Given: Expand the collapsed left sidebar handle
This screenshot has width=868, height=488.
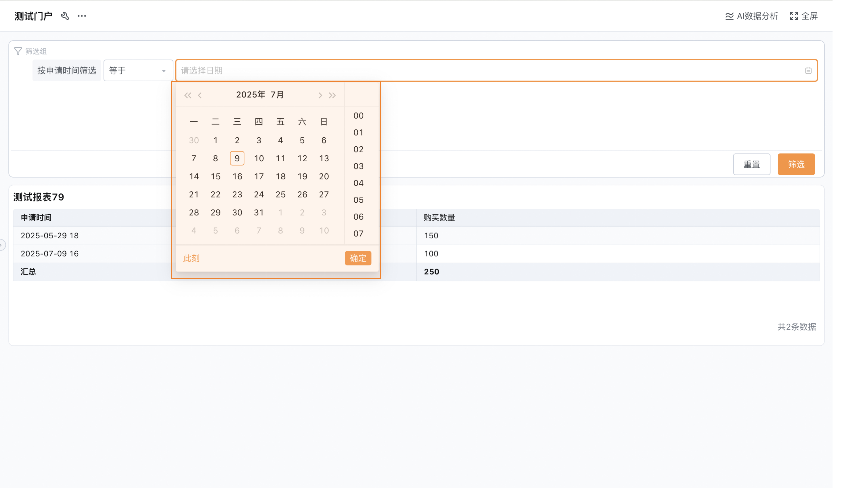Looking at the screenshot, I should pyautogui.click(x=2, y=245).
